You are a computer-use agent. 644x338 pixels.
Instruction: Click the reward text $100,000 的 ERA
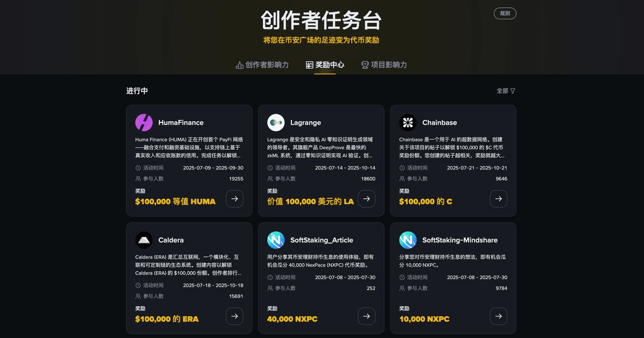(167, 319)
